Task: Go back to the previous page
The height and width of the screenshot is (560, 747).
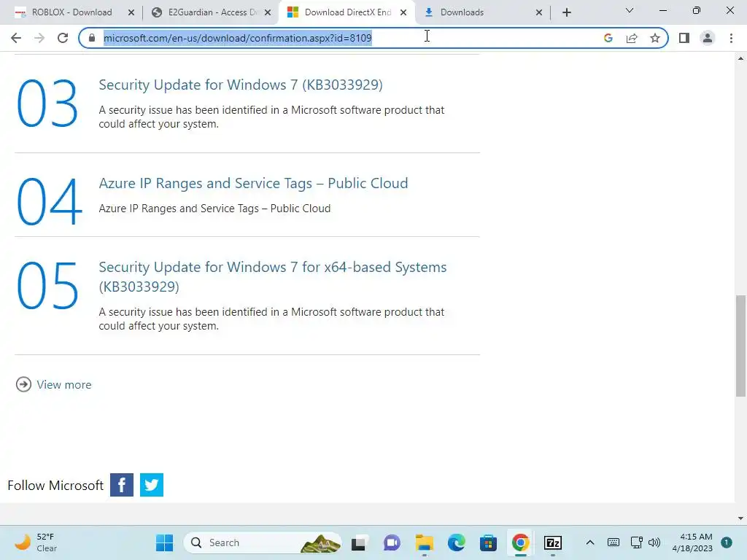Action: 16,38
